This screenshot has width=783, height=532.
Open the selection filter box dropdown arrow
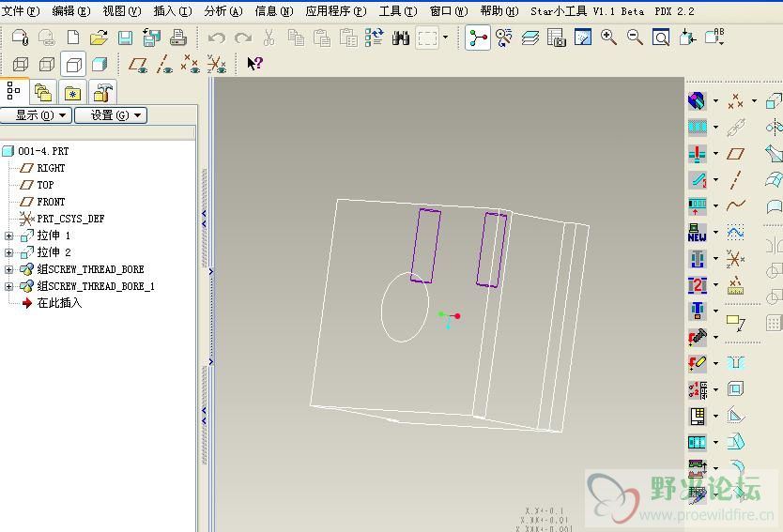coord(445,38)
